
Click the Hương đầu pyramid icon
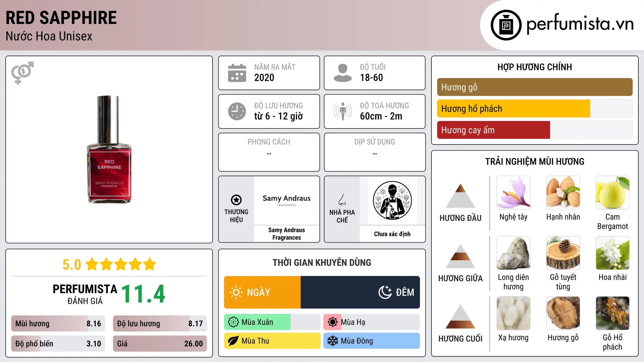[x=460, y=196]
